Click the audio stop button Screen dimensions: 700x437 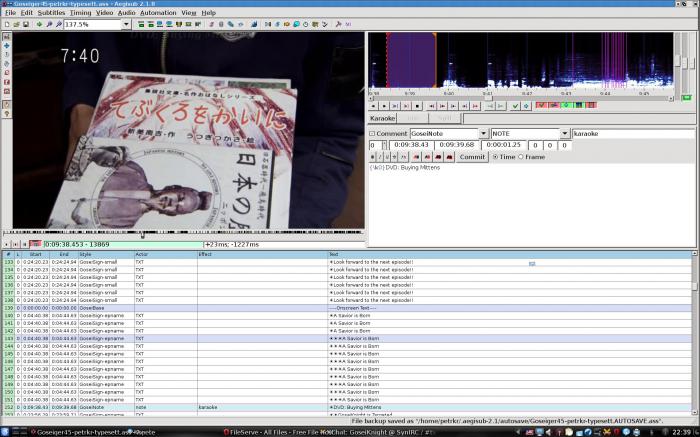[x=417, y=106]
